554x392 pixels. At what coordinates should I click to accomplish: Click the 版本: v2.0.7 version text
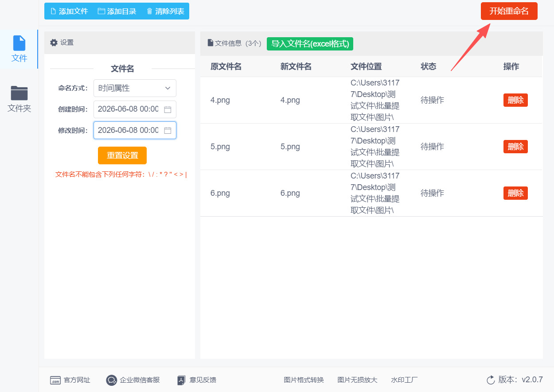(520, 380)
